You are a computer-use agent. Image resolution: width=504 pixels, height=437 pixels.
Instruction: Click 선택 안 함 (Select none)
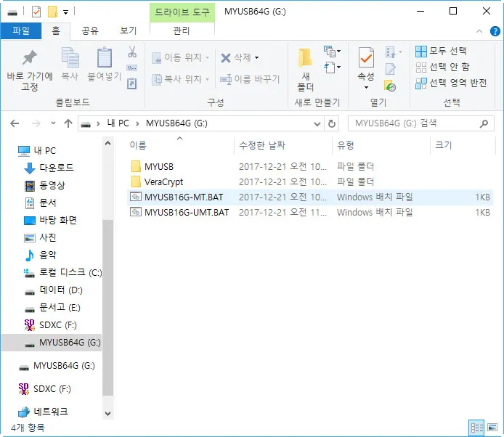pos(442,67)
